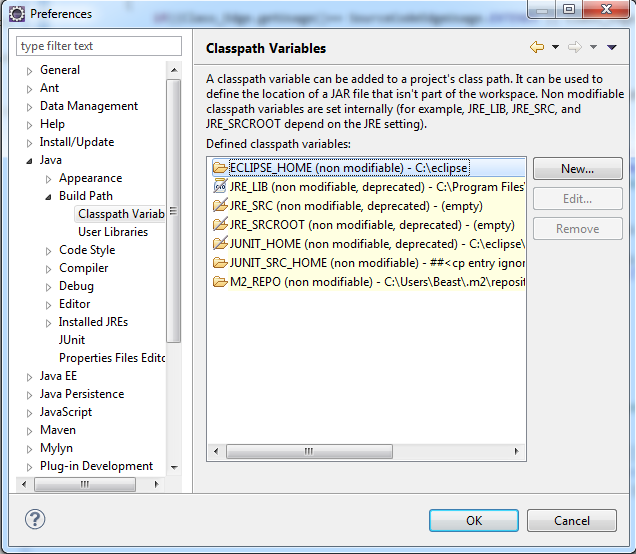
Task: Expand the Java EE node
Action: point(29,377)
